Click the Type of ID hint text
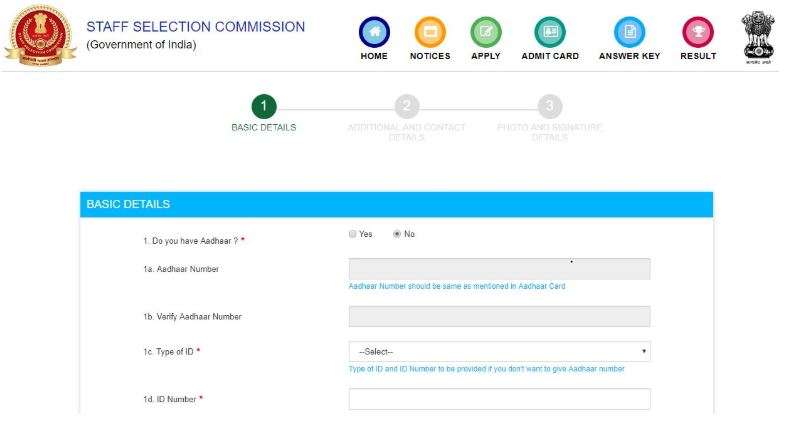 (486, 369)
